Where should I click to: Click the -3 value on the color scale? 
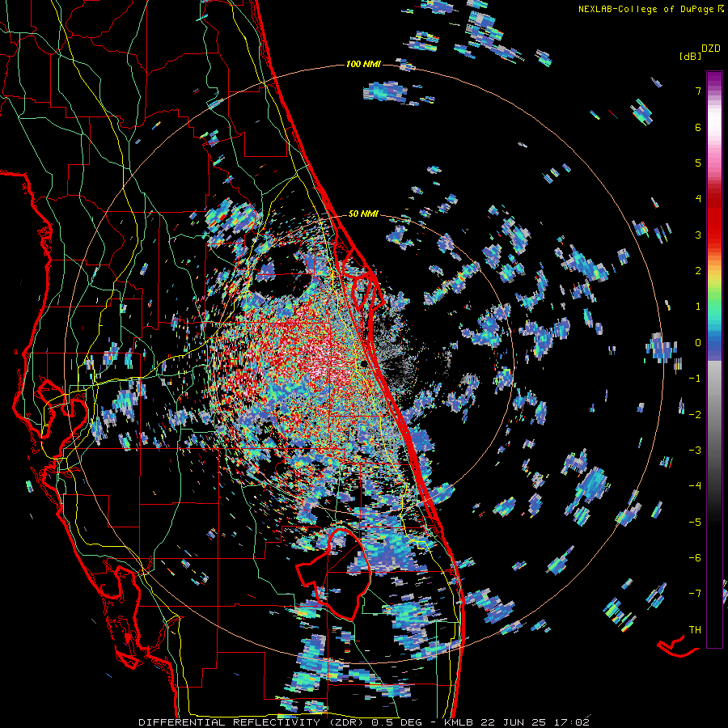point(695,451)
